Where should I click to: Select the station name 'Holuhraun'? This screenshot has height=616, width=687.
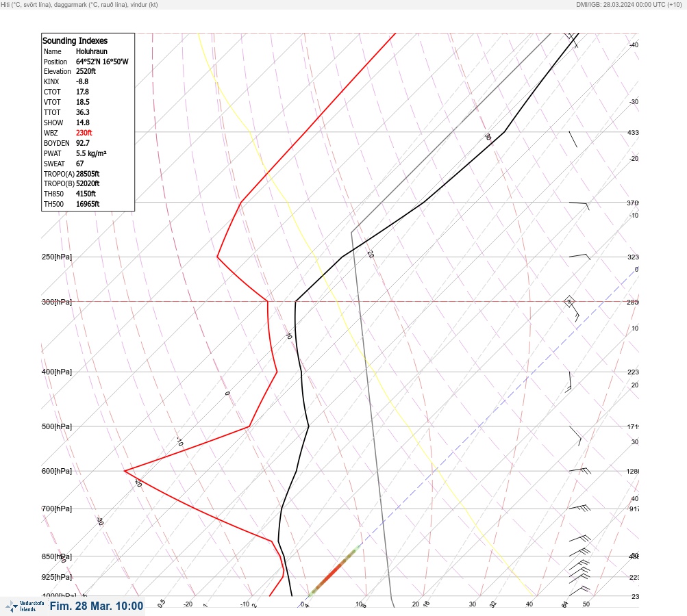(x=92, y=51)
